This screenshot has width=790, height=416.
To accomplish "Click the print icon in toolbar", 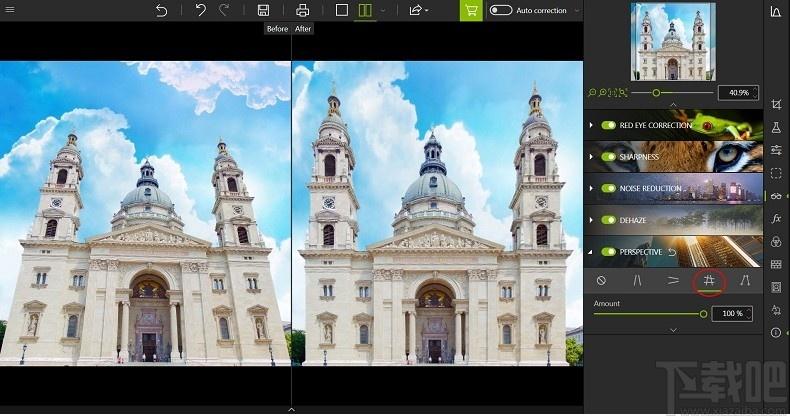I will [x=302, y=10].
